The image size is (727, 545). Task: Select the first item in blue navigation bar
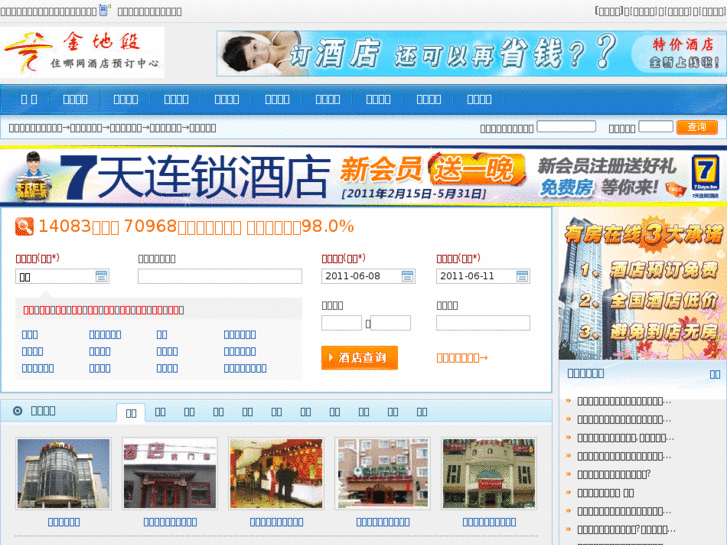29,99
